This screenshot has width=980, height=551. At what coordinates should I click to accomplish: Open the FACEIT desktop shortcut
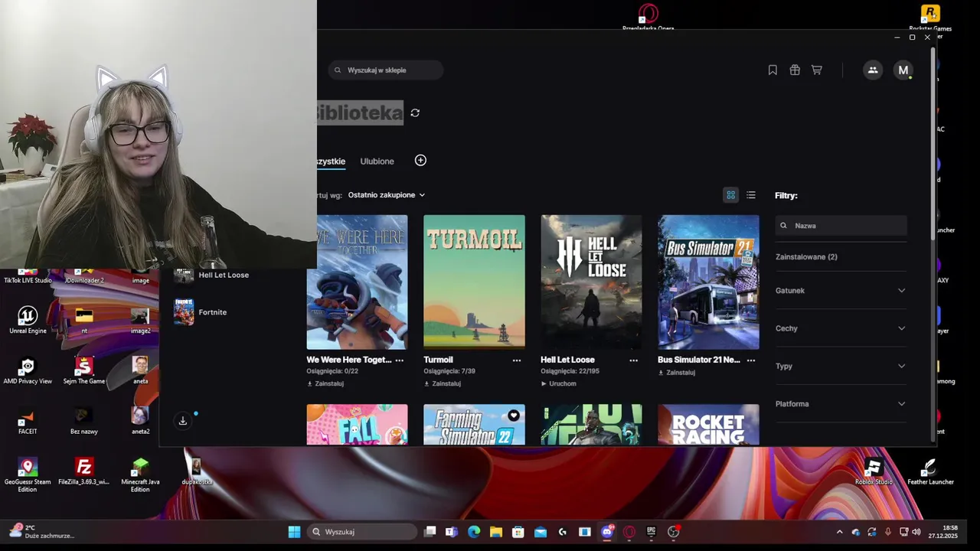[x=28, y=421]
